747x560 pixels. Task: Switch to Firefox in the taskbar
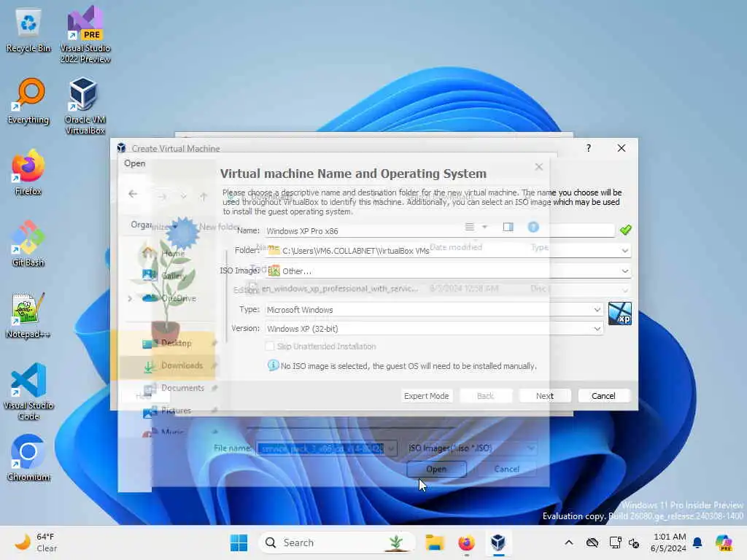466,542
